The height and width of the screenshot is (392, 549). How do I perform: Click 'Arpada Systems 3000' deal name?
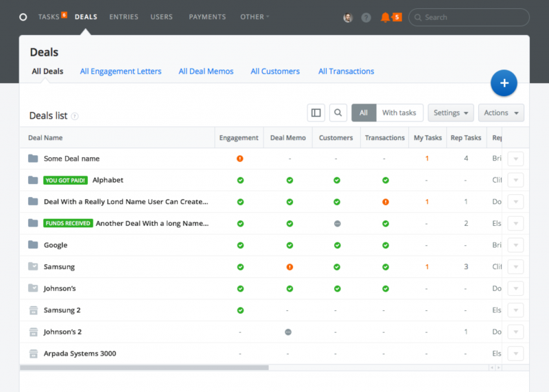tap(80, 354)
